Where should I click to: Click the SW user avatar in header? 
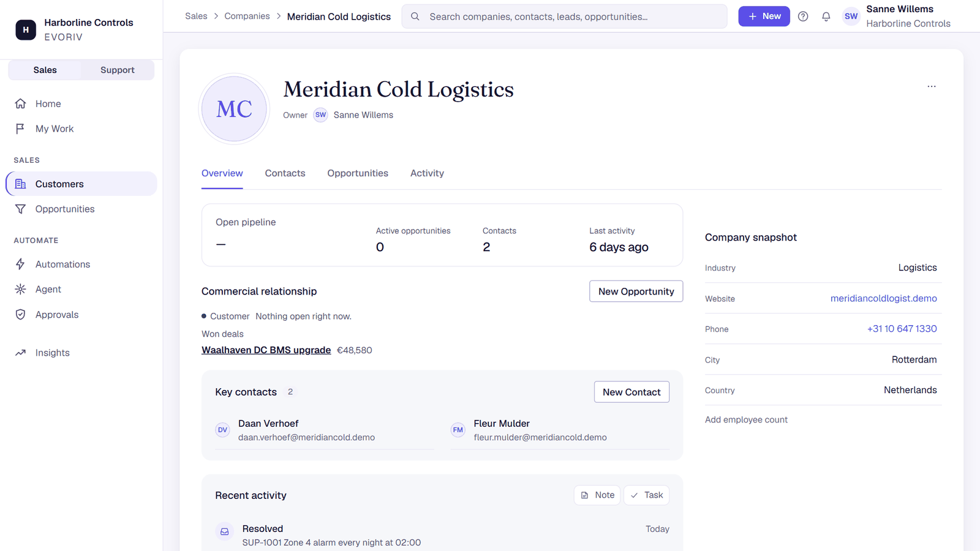click(x=851, y=17)
